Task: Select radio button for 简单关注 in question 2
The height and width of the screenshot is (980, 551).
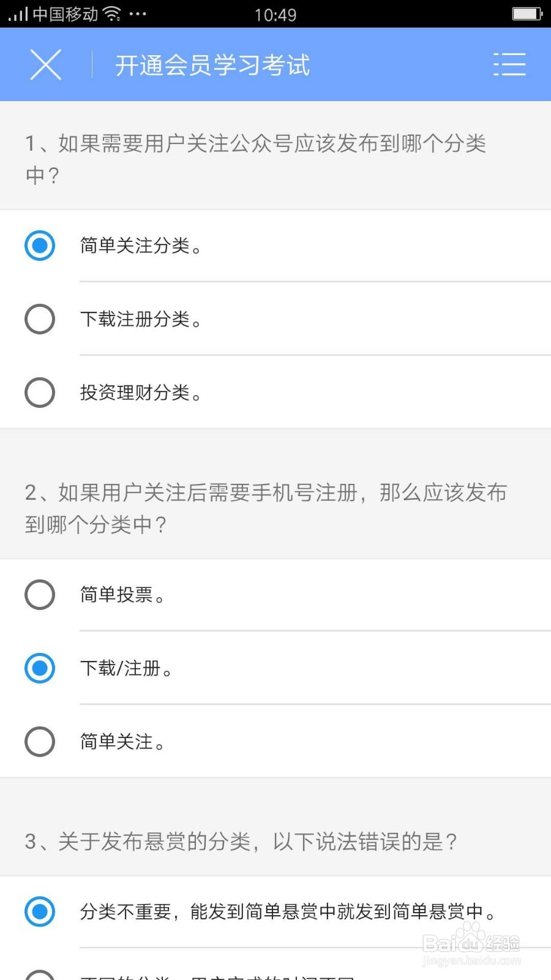Action: click(x=40, y=742)
